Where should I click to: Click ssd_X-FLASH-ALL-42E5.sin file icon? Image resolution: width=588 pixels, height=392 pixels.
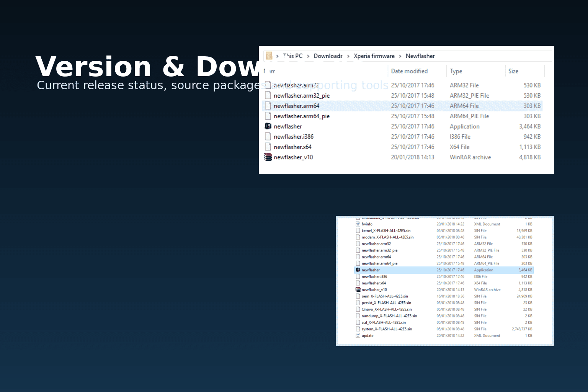(x=358, y=322)
